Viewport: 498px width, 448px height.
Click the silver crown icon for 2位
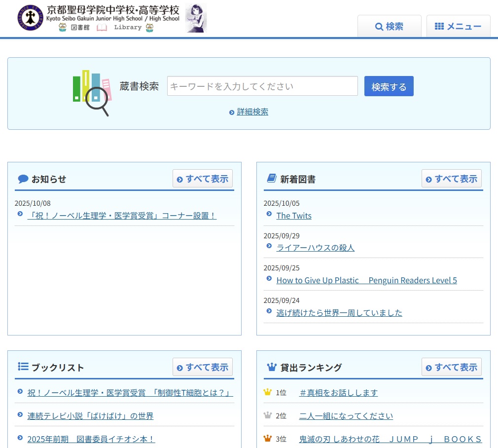pyautogui.click(x=268, y=415)
